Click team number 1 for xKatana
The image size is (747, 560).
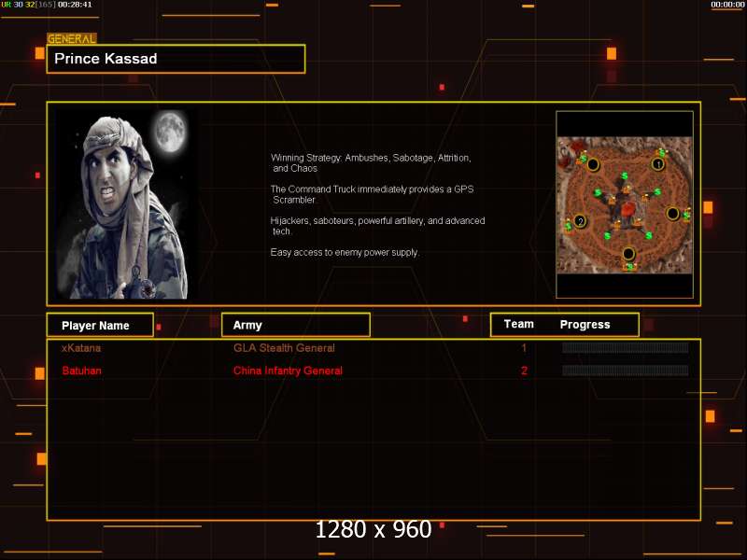(524, 348)
